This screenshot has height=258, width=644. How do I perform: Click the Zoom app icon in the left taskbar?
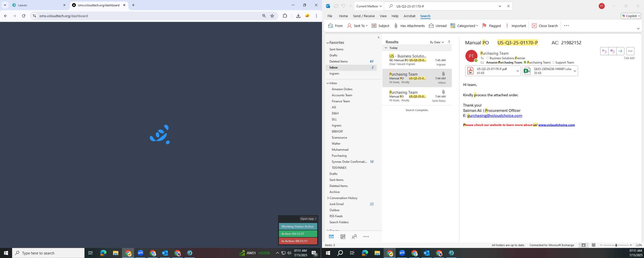click(x=140, y=253)
